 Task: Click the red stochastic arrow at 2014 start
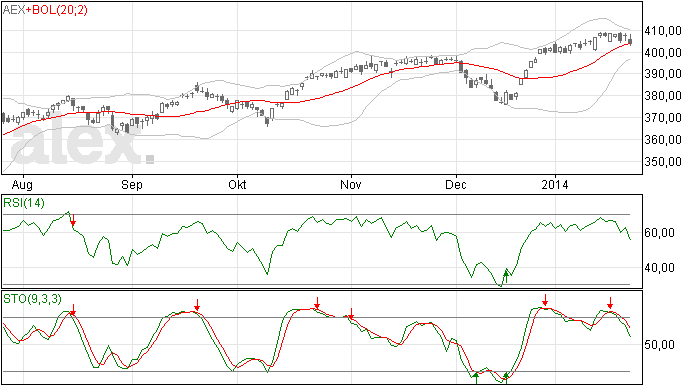tap(545, 300)
